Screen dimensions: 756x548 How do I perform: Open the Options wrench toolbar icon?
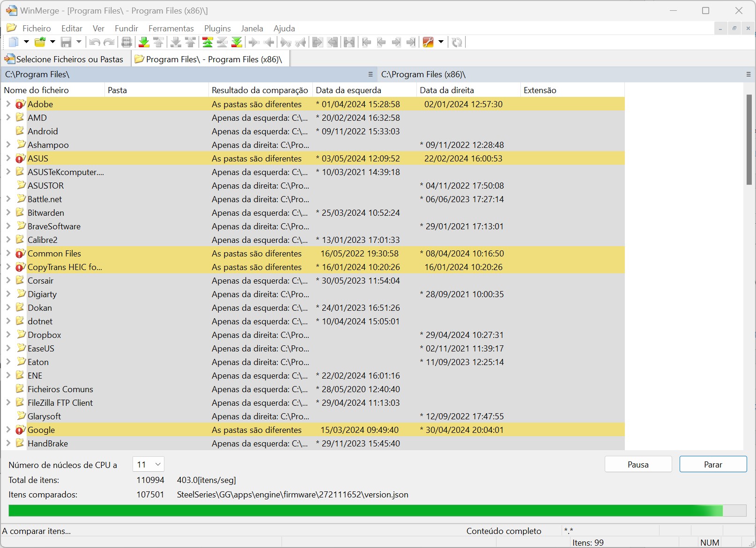point(428,42)
